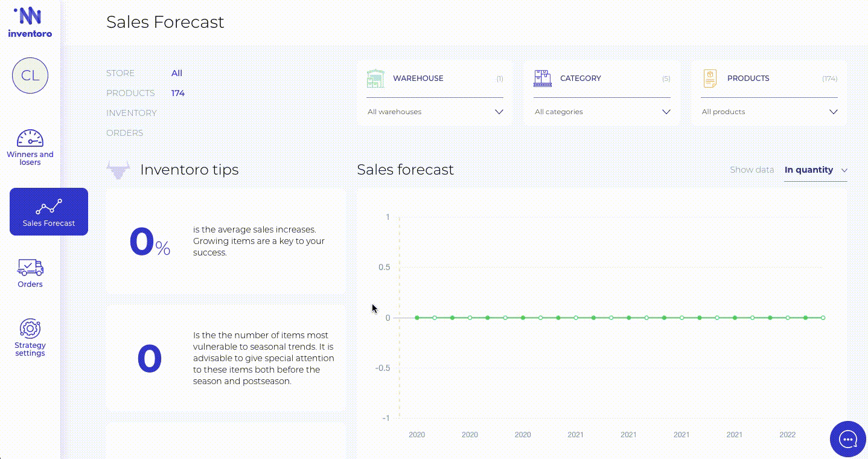Screen dimensions: 868x459
Task: Open the CL user avatar
Action: [x=30, y=75]
